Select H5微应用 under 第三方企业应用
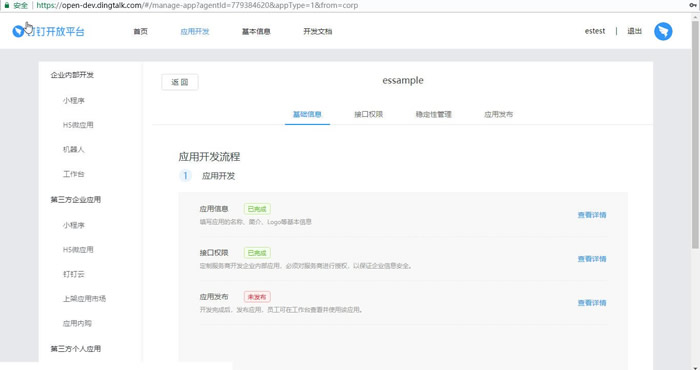Screen dimensions: 700x370 tap(78, 249)
